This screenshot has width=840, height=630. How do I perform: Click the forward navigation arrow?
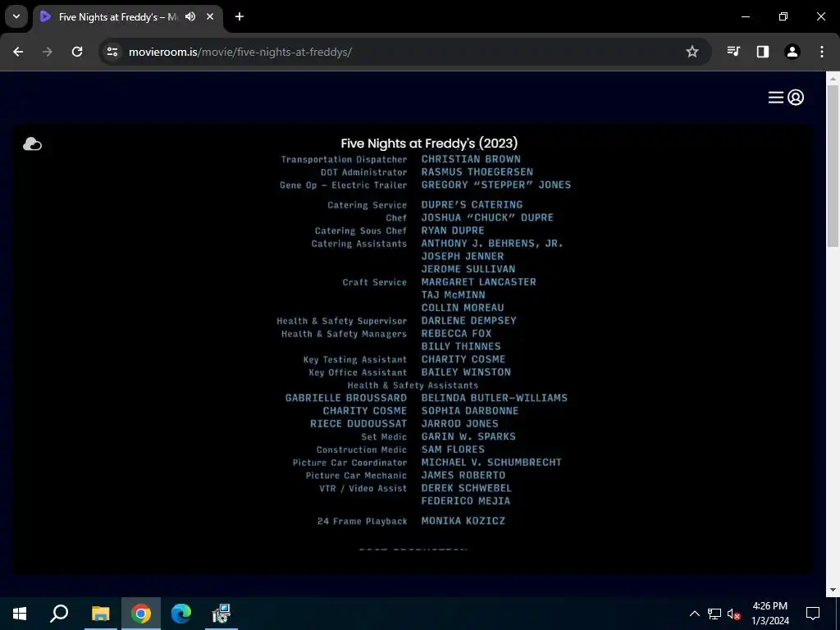click(x=48, y=52)
